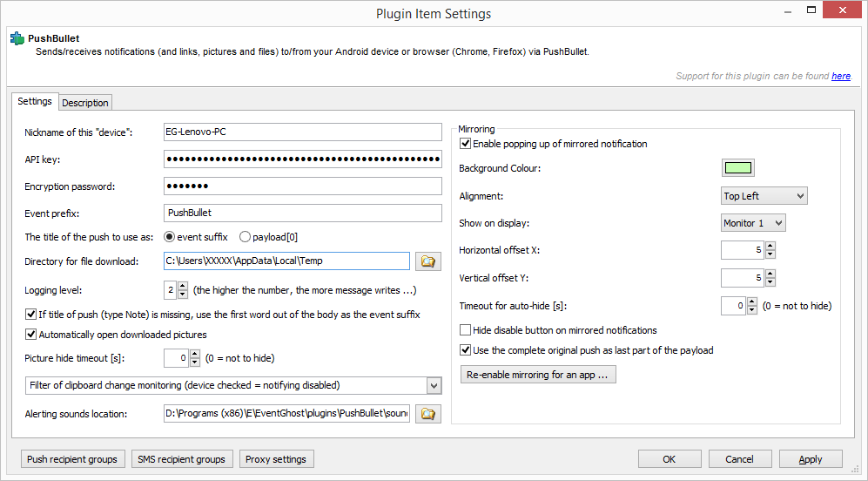Open the Alignment Top Left dropdown
The image size is (868, 481).
[x=764, y=196]
